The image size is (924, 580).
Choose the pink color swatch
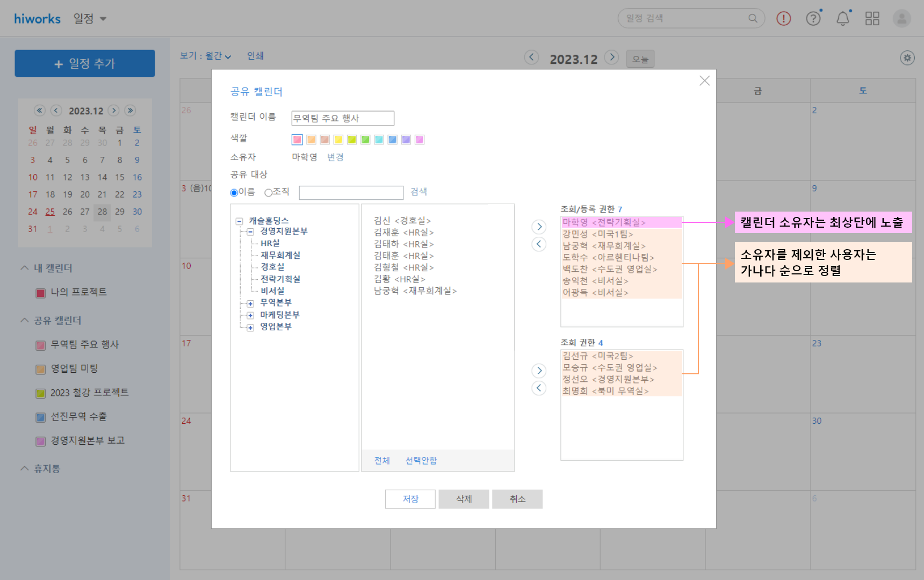pyautogui.click(x=297, y=140)
